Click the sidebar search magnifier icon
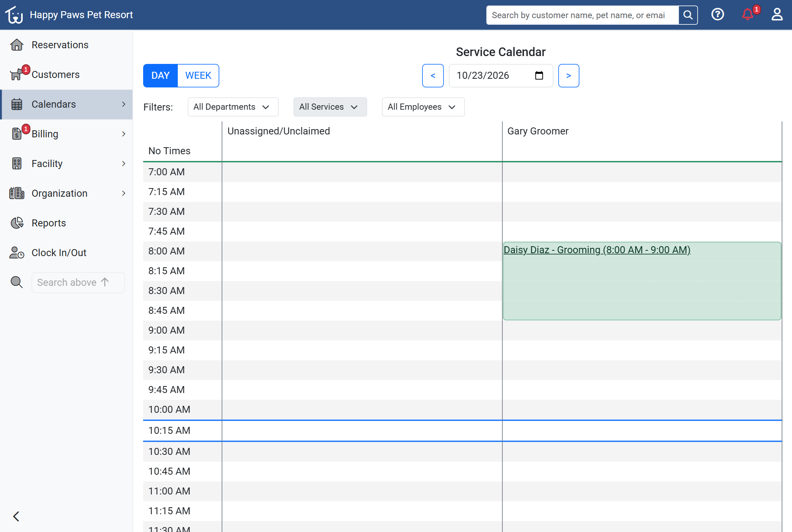This screenshot has width=792, height=532. 17,282
